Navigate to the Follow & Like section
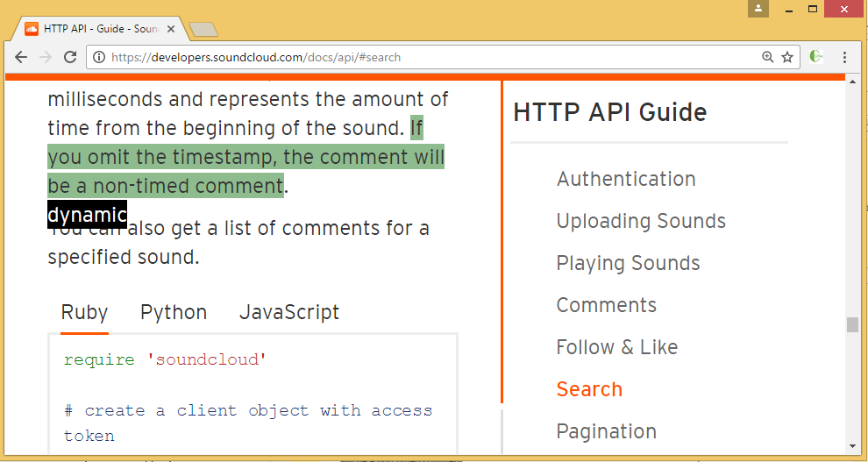This screenshot has height=462, width=868. tap(616, 347)
